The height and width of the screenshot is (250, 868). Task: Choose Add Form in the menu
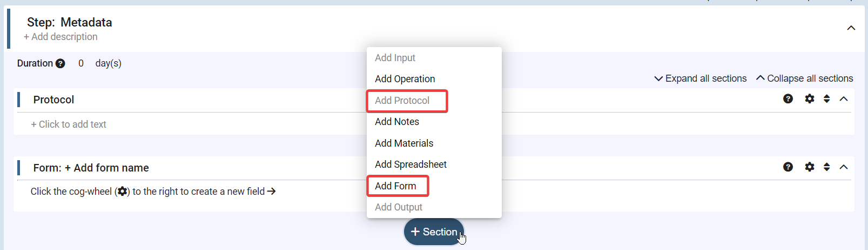coord(395,186)
